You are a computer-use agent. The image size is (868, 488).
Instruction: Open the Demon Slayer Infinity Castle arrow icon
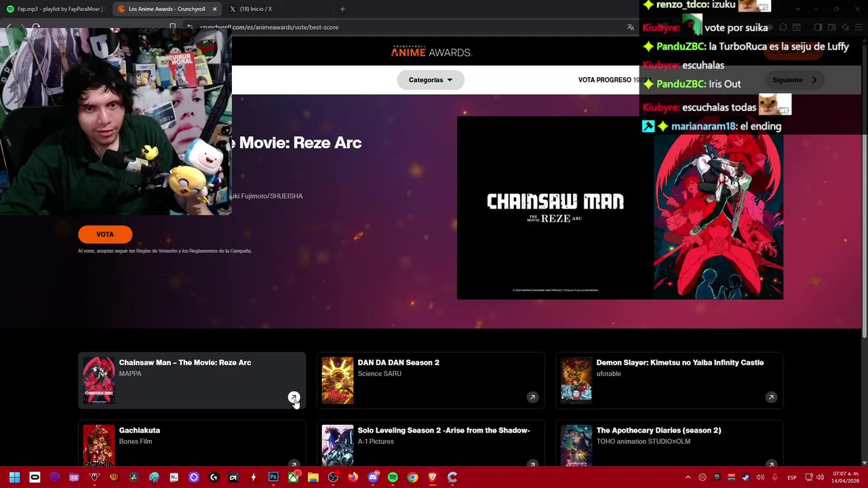pyautogui.click(x=771, y=397)
